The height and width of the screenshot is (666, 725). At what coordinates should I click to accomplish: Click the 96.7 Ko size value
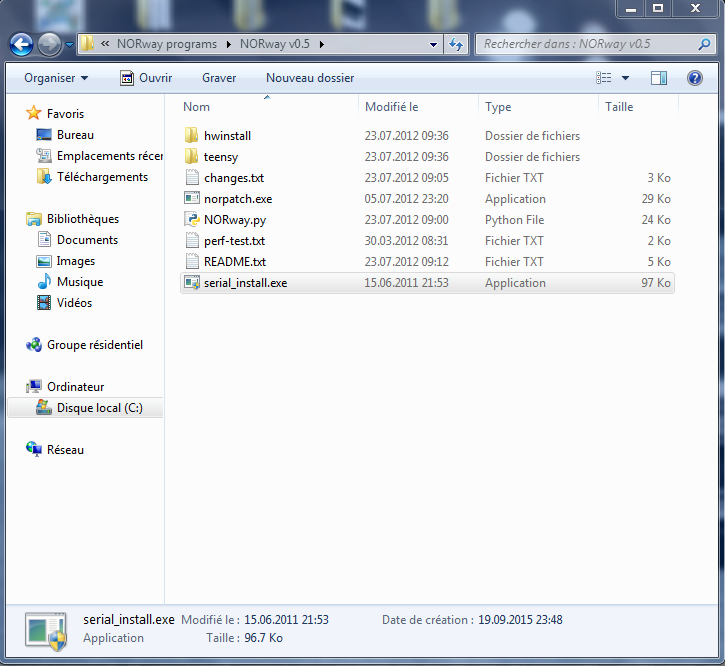pos(263,638)
